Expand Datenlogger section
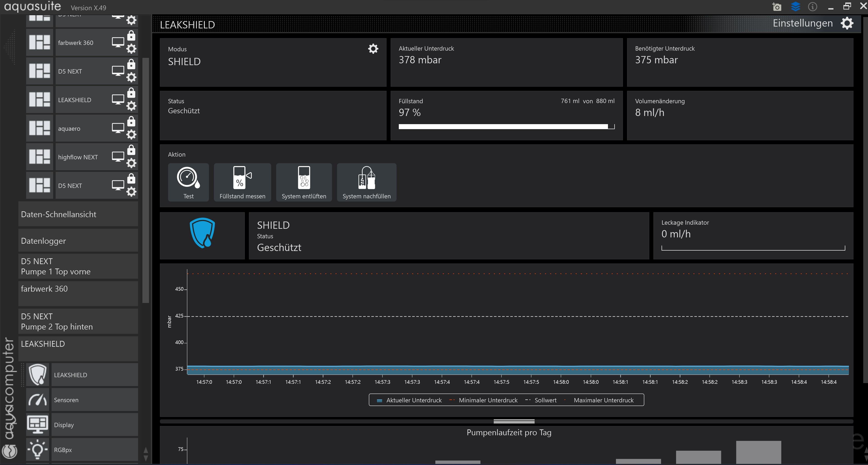This screenshot has height=465, width=868. pos(78,241)
